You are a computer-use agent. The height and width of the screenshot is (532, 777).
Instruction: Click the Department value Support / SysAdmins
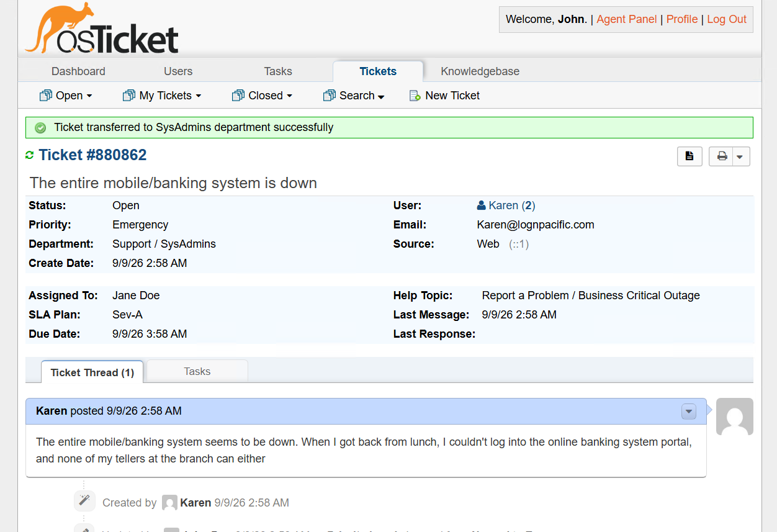tap(164, 244)
